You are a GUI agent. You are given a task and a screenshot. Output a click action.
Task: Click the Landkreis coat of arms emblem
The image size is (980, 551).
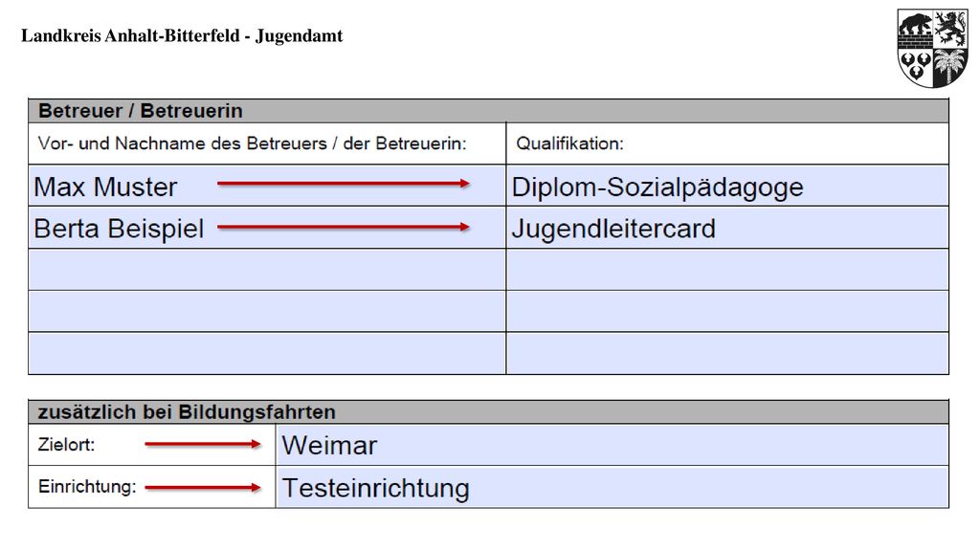932,48
